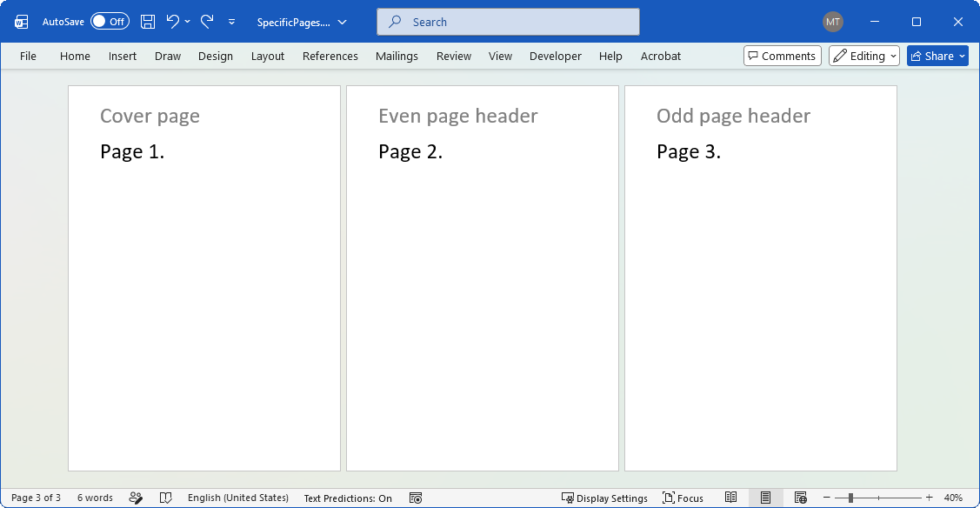The width and height of the screenshot is (980, 508).
Task: Open the Editing mode dropdown
Action: tap(864, 57)
